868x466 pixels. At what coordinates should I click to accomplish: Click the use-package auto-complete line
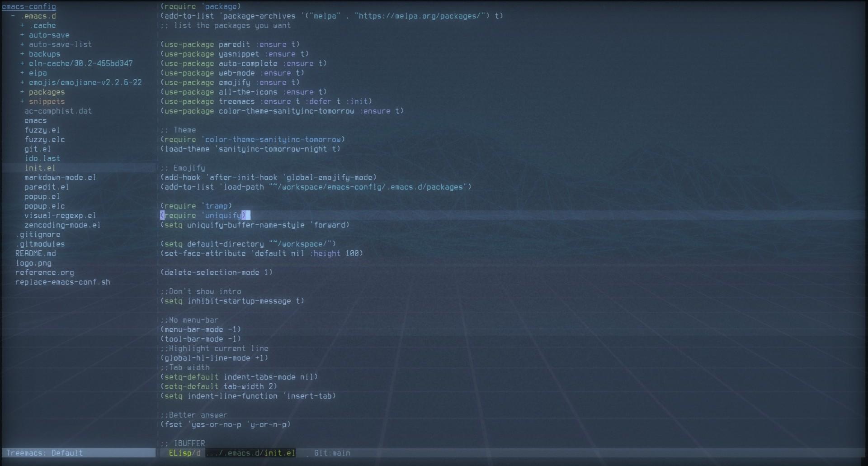[x=244, y=63]
